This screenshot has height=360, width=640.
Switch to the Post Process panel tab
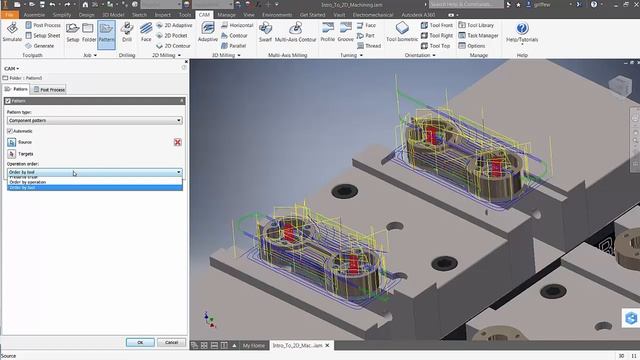(49, 89)
